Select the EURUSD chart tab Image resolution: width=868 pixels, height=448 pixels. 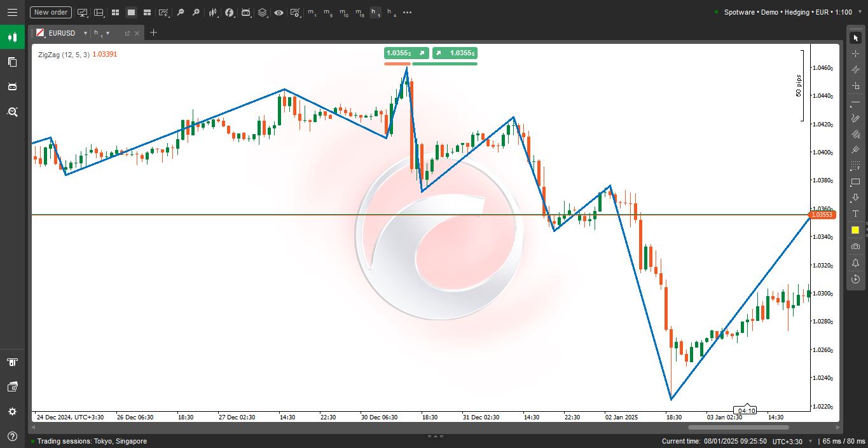pyautogui.click(x=62, y=33)
